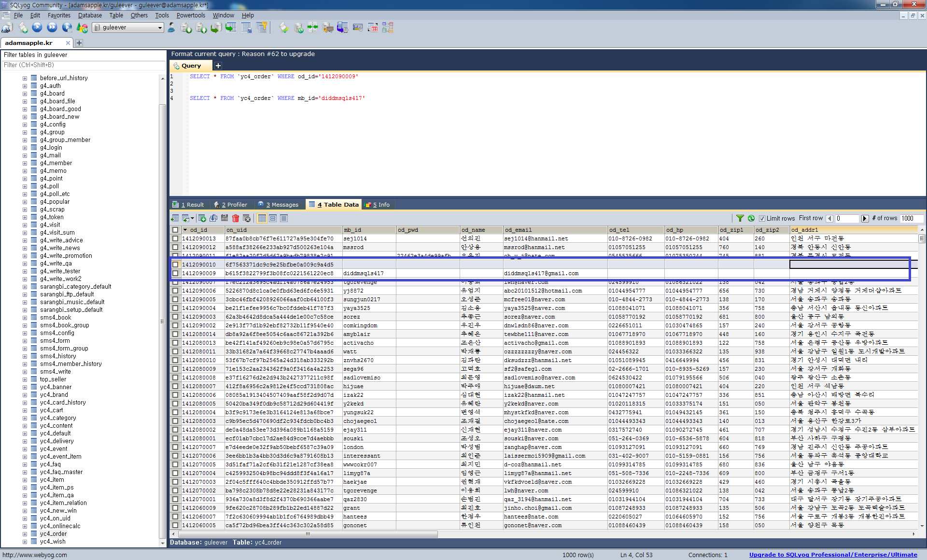This screenshot has height=560, width=927.
Task: Expand the yc4_order table node
Action: 25,534
